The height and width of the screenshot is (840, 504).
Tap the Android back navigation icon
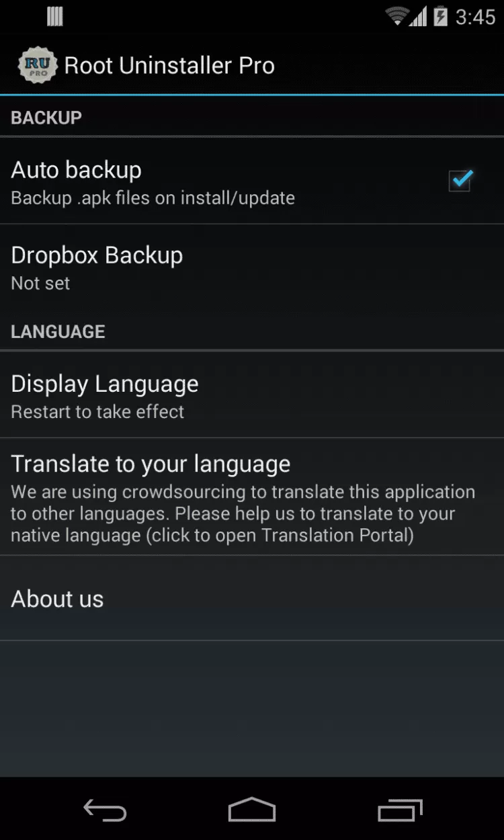(105, 810)
